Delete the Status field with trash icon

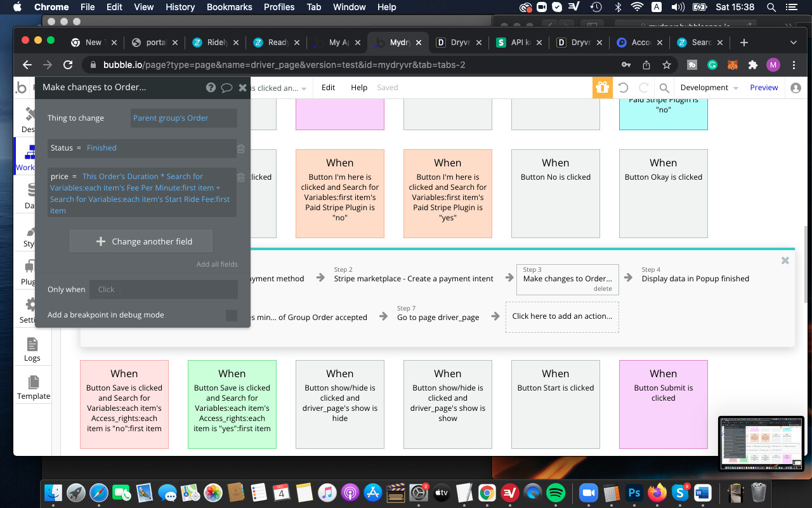point(241,149)
